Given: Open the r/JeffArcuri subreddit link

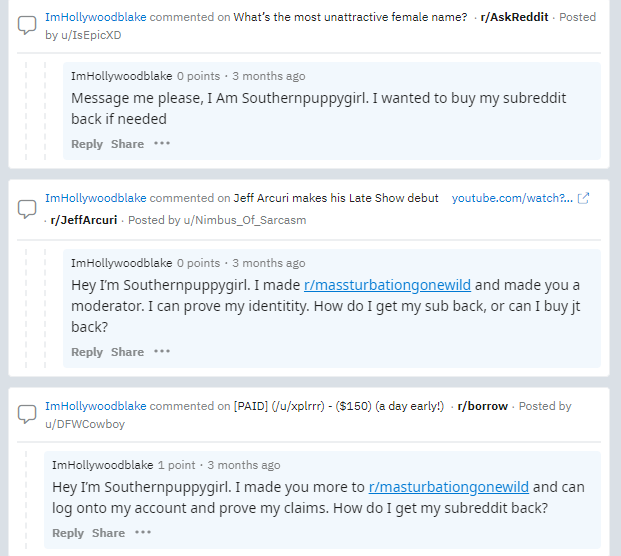Looking at the screenshot, I should (84, 220).
